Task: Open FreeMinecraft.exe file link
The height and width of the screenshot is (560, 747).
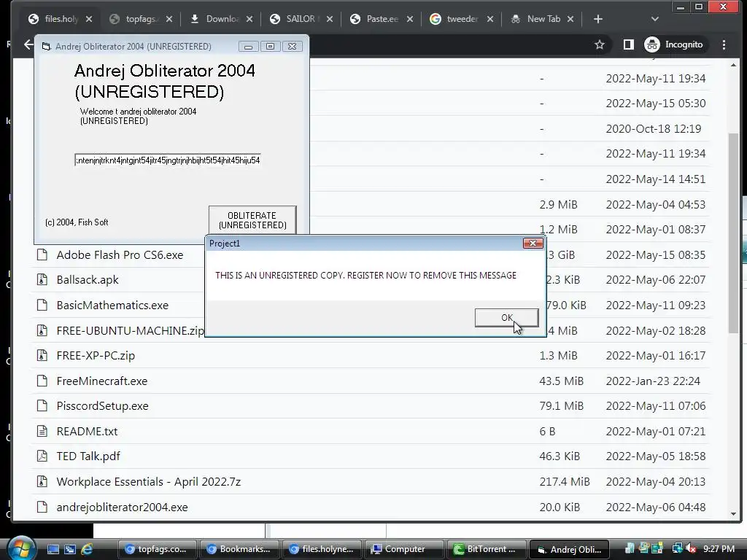Action: (102, 381)
